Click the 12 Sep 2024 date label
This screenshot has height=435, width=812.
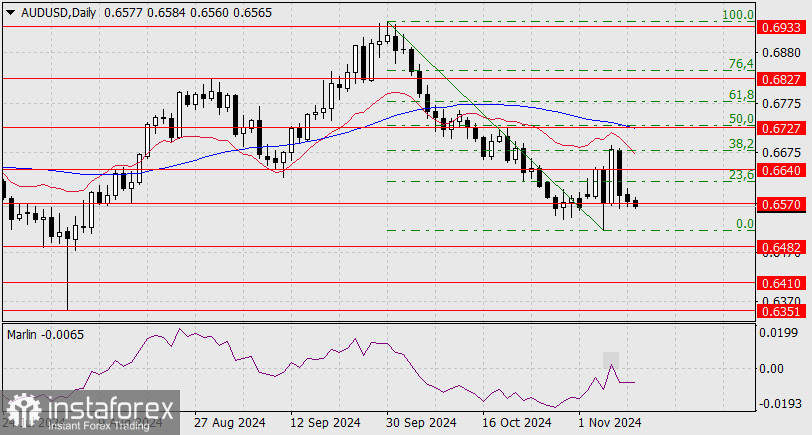click(325, 423)
